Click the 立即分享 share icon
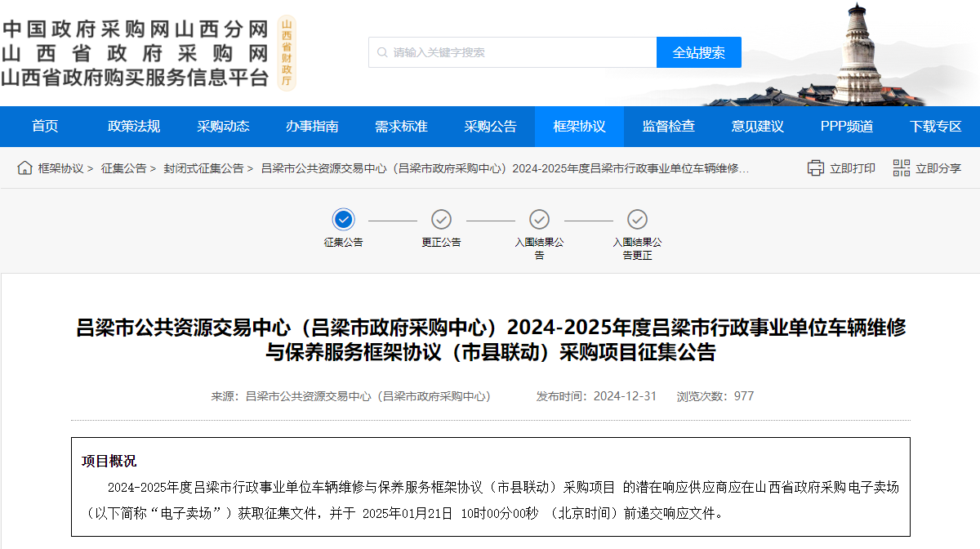This screenshot has height=549, width=980. [902, 167]
